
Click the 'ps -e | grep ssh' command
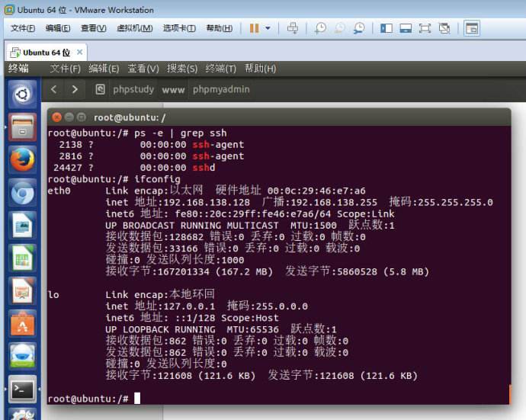(x=181, y=133)
